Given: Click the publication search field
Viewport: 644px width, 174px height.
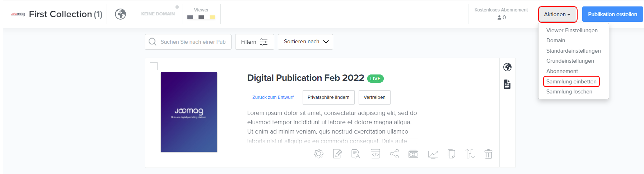Looking at the screenshot, I should [193, 42].
